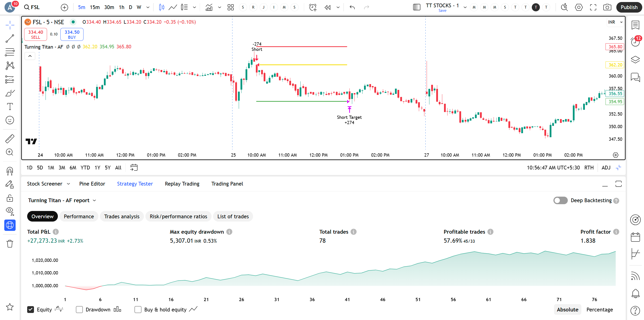Open chart type more options arrow
The width and height of the screenshot is (644, 320).
194,7
